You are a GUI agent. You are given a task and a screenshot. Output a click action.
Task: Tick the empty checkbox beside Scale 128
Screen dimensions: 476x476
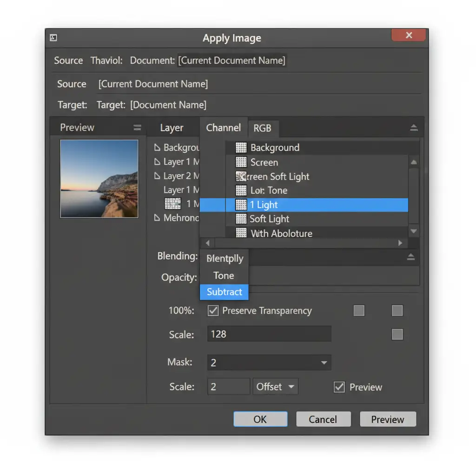tap(397, 334)
